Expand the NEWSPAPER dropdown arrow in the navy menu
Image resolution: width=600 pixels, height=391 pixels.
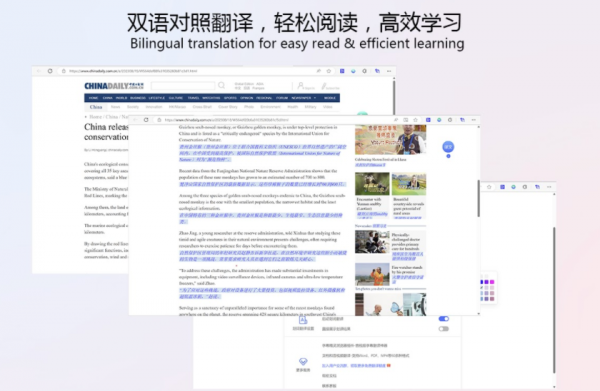click(x=315, y=98)
